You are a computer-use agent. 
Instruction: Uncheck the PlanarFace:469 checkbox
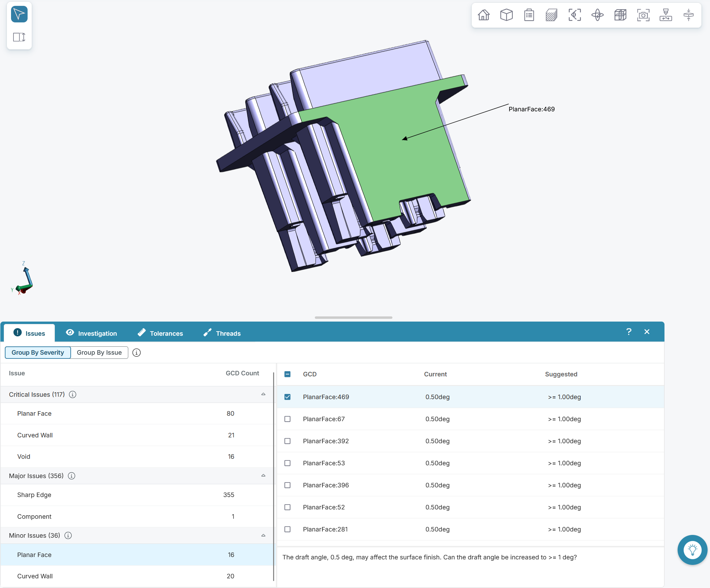point(288,397)
